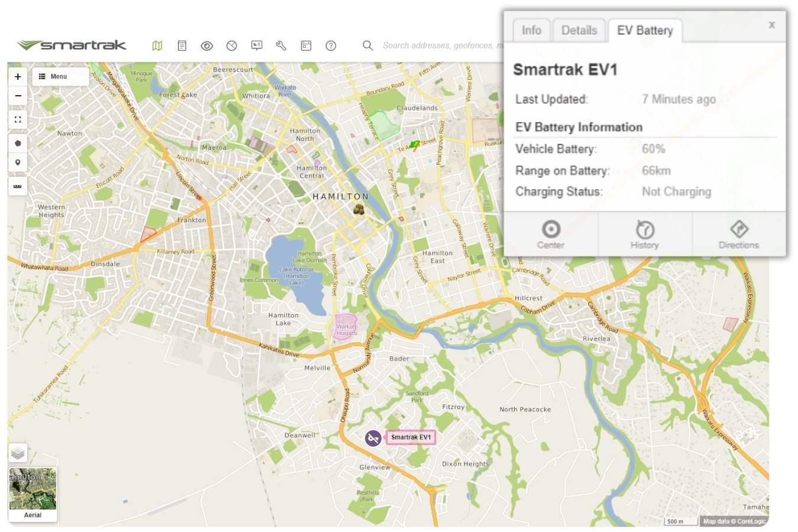Open the help question mark icon
Image resolution: width=798 pixels, height=532 pixels.
(331, 46)
